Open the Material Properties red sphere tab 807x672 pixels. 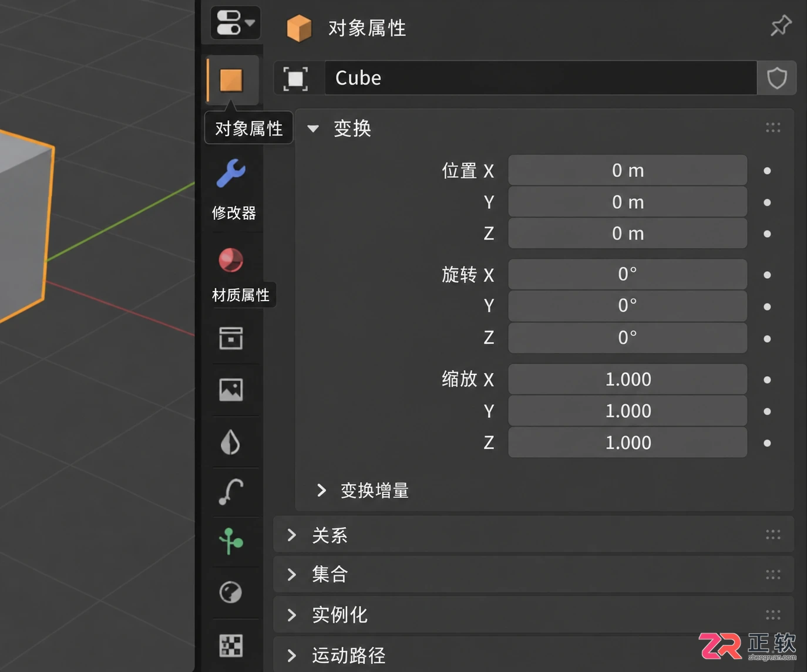(x=231, y=260)
